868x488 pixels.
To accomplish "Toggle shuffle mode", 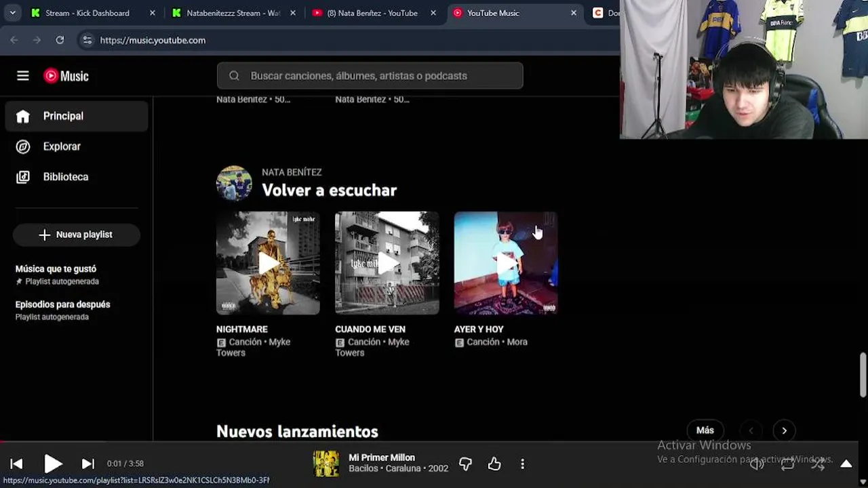I will pyautogui.click(x=818, y=464).
